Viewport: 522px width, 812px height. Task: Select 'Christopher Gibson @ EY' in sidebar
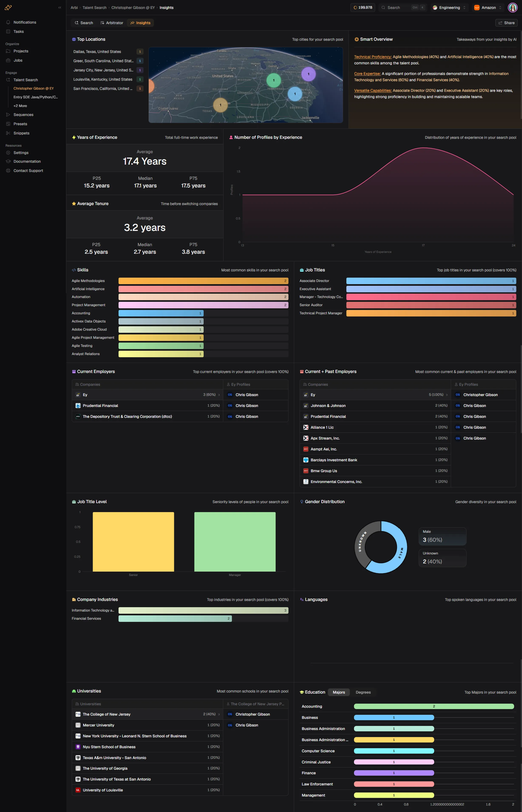pos(34,88)
